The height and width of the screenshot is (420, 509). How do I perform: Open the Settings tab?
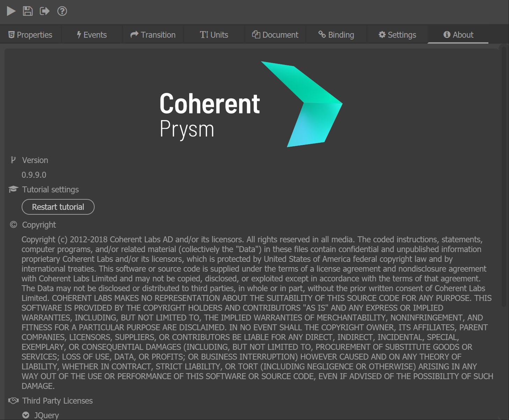[x=397, y=35]
